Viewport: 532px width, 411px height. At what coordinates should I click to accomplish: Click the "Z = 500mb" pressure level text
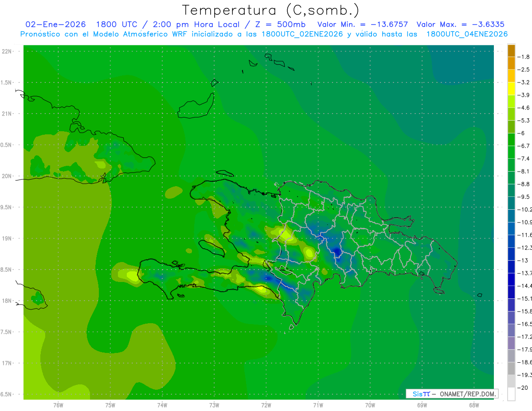[x=280, y=24]
